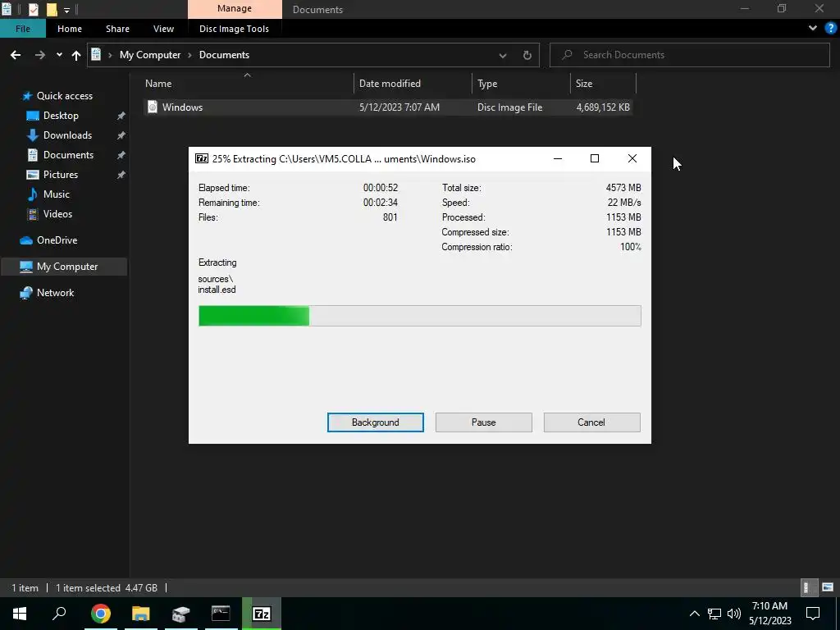
Task: Sort by Date modified column
Action: [x=413, y=84]
